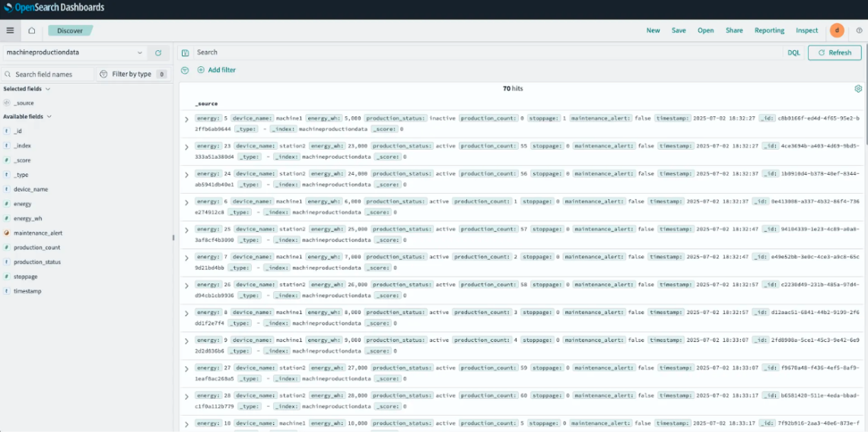Open filter options icon left of Add filter
Screen dimensions: 868x434
[185, 70]
